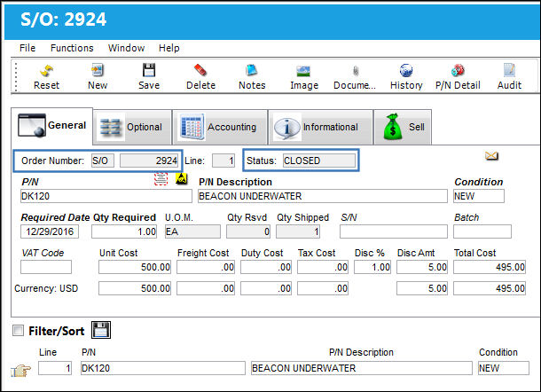Click the envelope email icon

(491, 156)
